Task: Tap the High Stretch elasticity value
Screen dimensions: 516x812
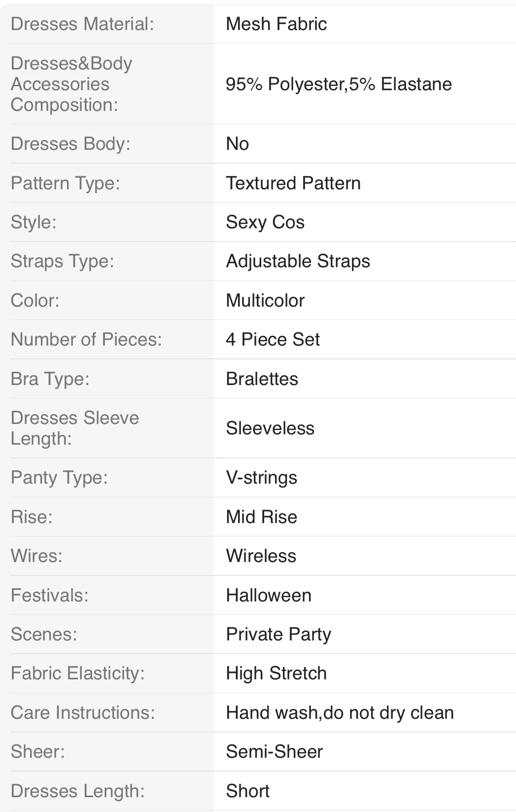Action: tap(276, 673)
